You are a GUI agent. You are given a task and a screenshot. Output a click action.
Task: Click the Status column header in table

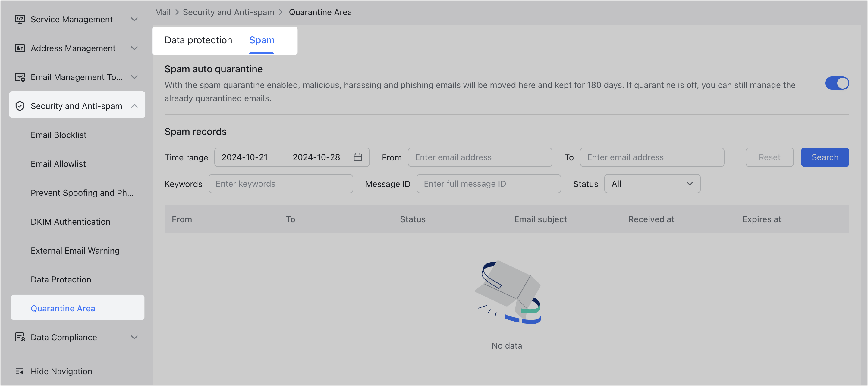point(412,219)
